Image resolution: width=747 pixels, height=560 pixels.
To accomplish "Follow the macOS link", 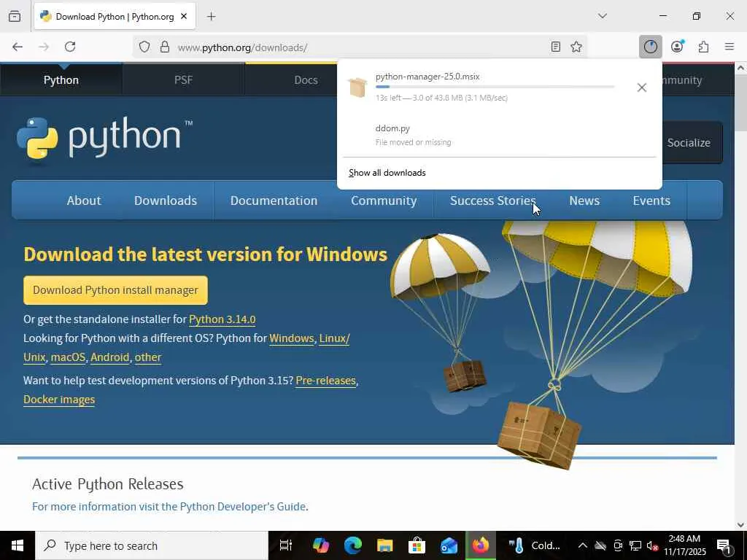I will (x=68, y=357).
